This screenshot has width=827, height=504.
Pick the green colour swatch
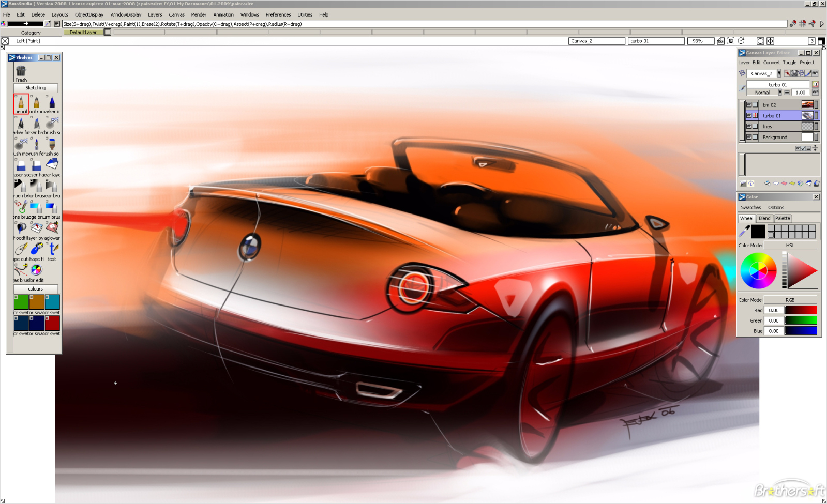(x=21, y=301)
